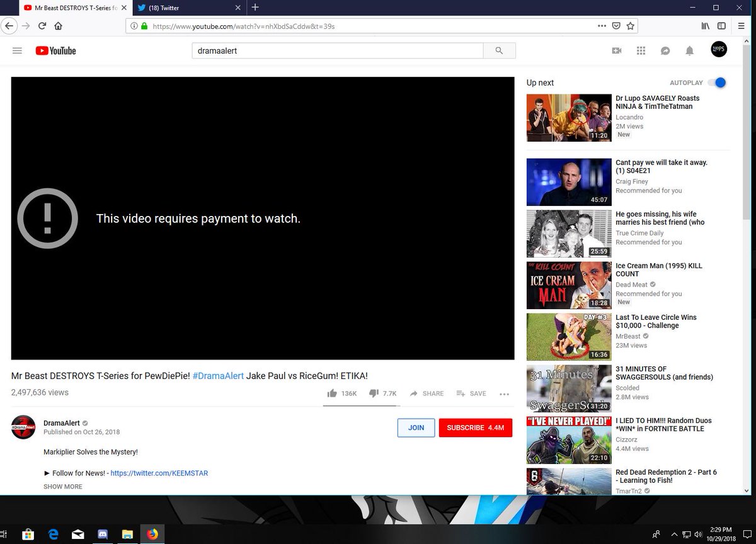756x544 pixels.
Task: Open a new browser tab
Action: click(x=255, y=8)
